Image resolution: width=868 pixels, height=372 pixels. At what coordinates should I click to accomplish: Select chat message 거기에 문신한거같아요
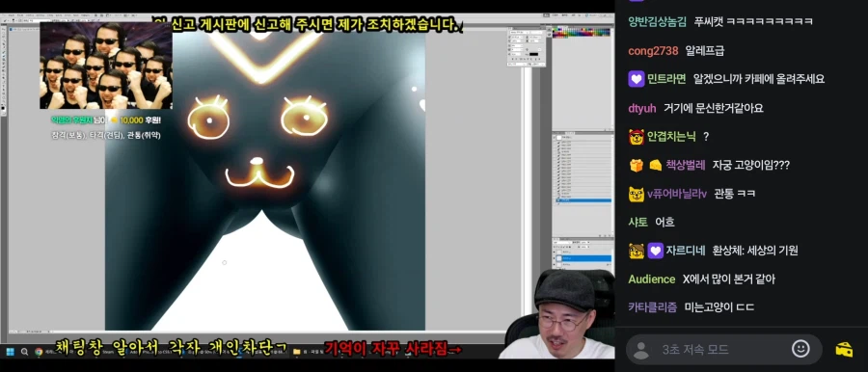click(x=713, y=108)
